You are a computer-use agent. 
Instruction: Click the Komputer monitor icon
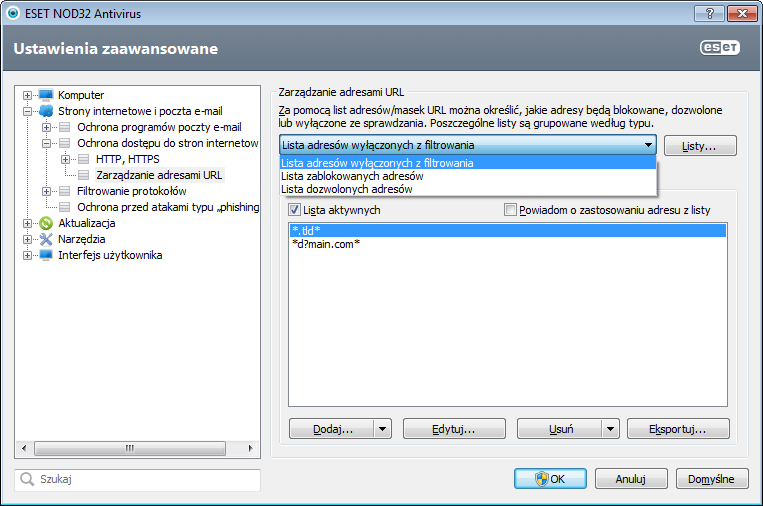[x=46, y=95]
